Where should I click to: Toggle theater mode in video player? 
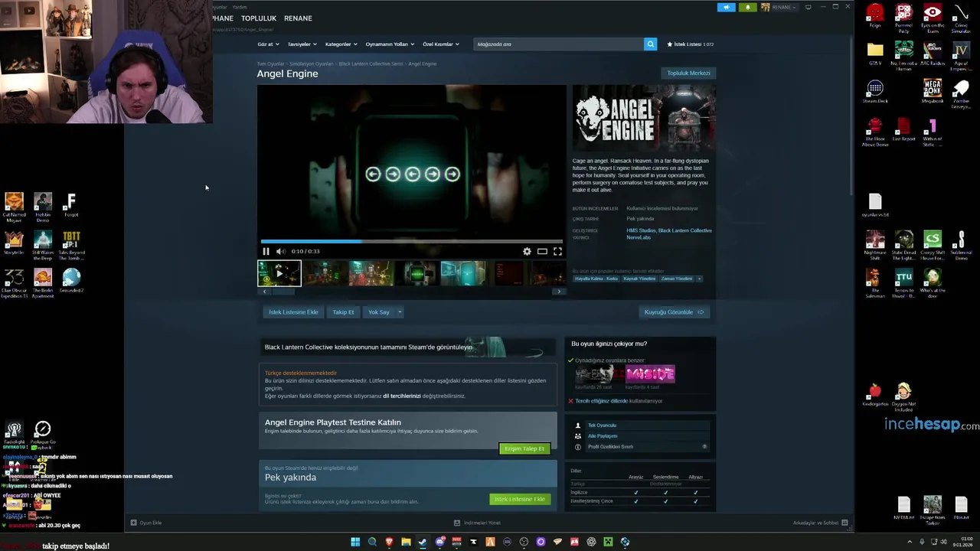[542, 251]
